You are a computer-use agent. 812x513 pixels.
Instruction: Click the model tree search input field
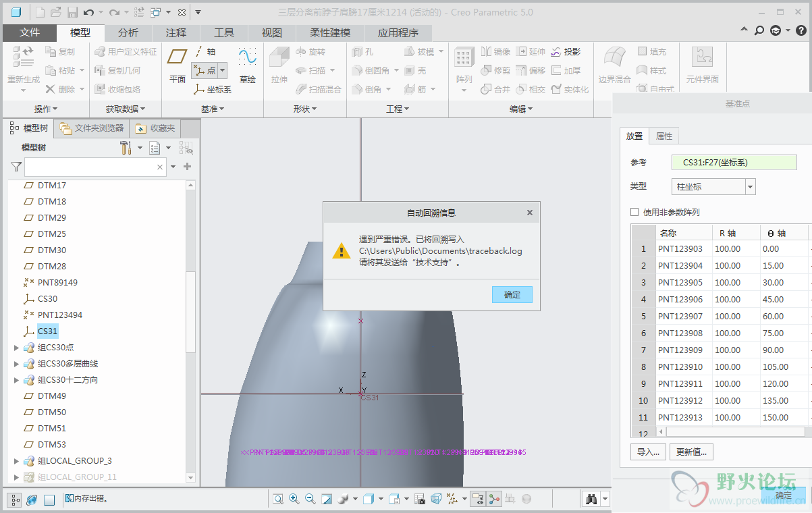[x=94, y=167]
